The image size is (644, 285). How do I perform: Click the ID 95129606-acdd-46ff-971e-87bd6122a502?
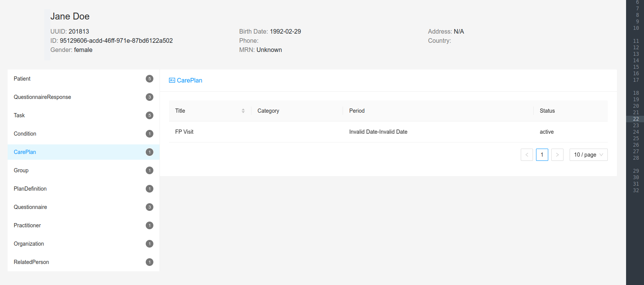point(111,40)
